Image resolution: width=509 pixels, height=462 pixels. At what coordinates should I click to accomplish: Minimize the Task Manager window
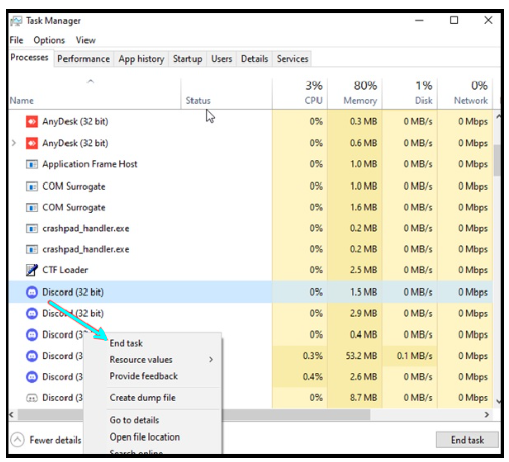[x=419, y=21]
